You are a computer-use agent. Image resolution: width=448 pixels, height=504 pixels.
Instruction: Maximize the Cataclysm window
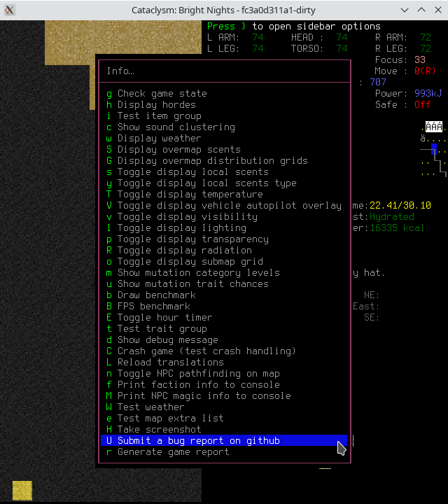(x=421, y=10)
